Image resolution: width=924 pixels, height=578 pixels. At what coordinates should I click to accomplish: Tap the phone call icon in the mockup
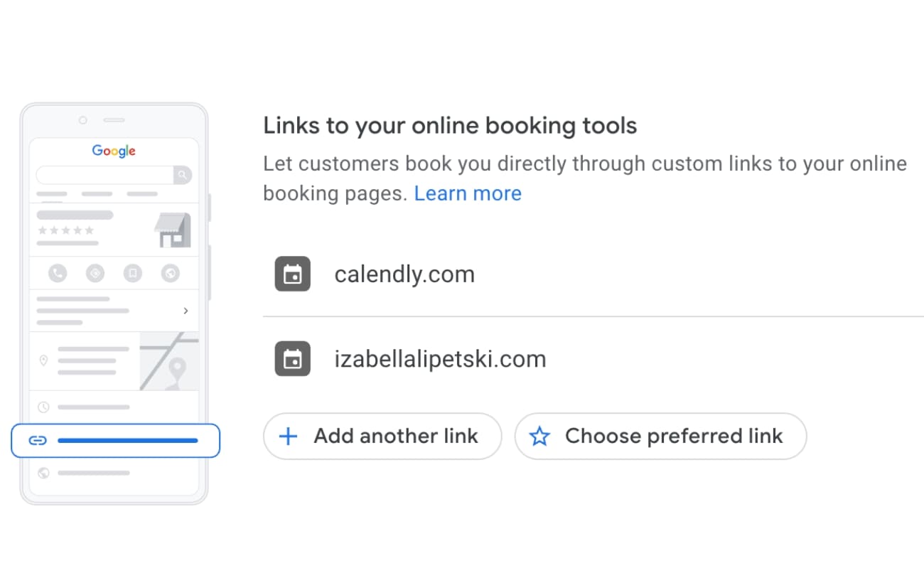(58, 272)
